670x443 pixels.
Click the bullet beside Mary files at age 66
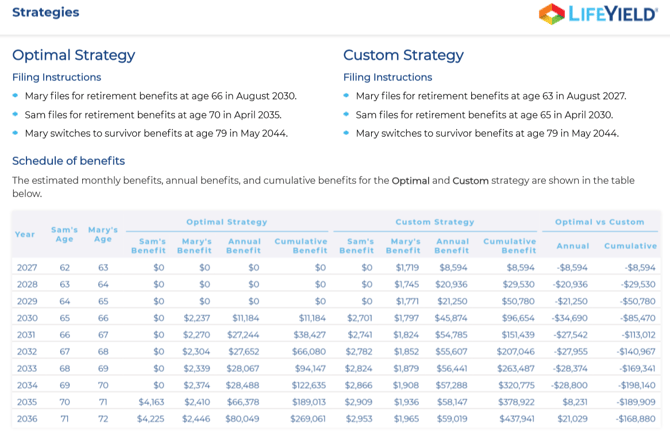16,96
